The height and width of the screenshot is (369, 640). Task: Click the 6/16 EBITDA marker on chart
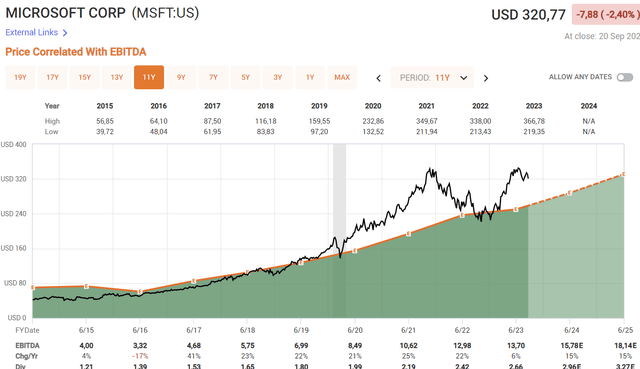tap(140, 292)
